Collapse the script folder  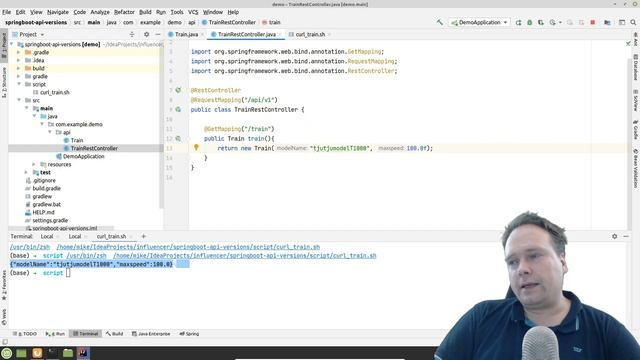19,84
